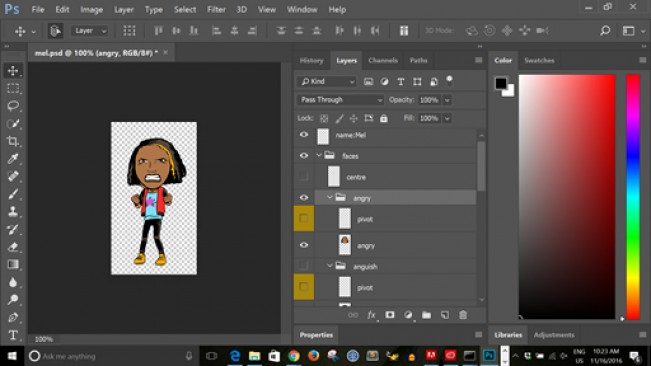
Task: Open the search icon in options bar
Action: [605, 31]
